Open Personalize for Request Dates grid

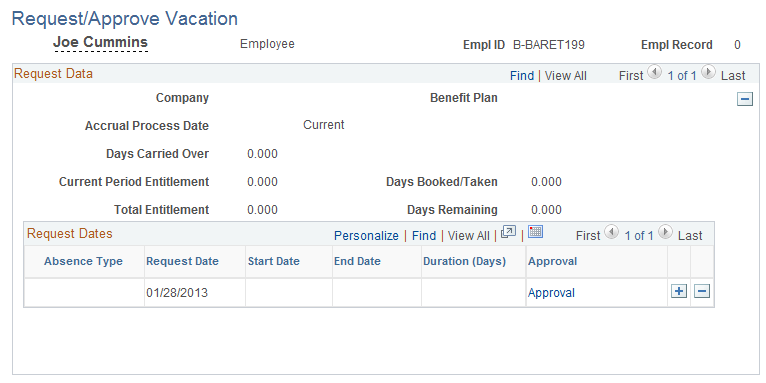(x=366, y=235)
